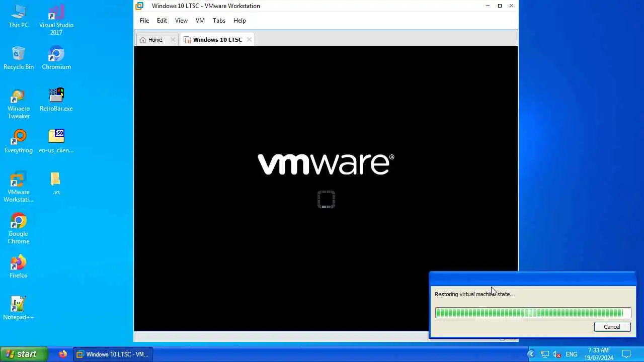This screenshot has width=644, height=362.
Task: Switch input language via ENG indicator
Action: point(572,354)
